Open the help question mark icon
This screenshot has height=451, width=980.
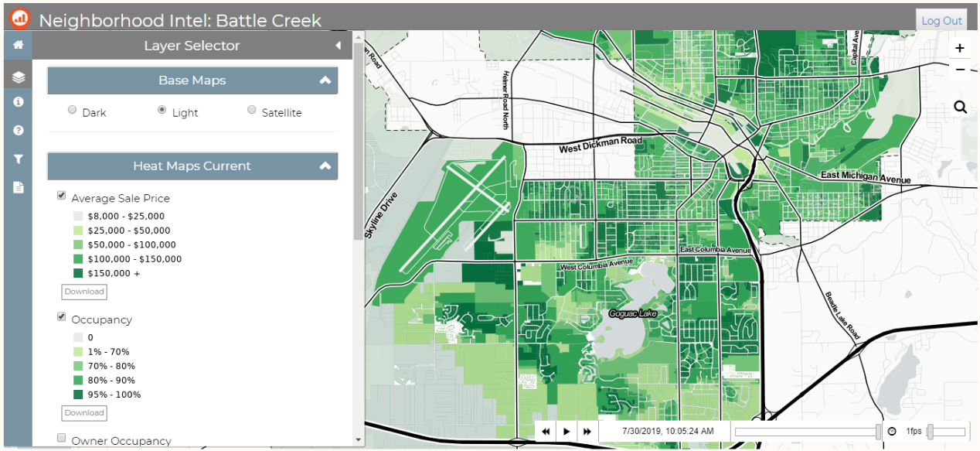click(x=18, y=131)
